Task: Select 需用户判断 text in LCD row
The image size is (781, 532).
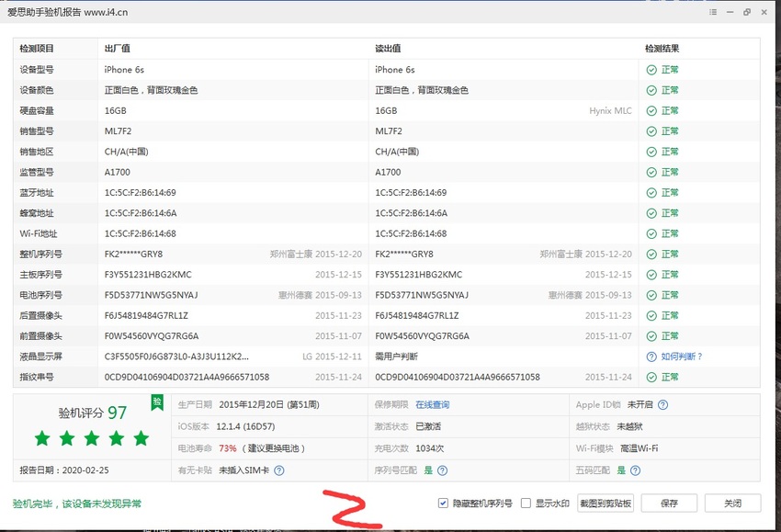Action: 397,357
